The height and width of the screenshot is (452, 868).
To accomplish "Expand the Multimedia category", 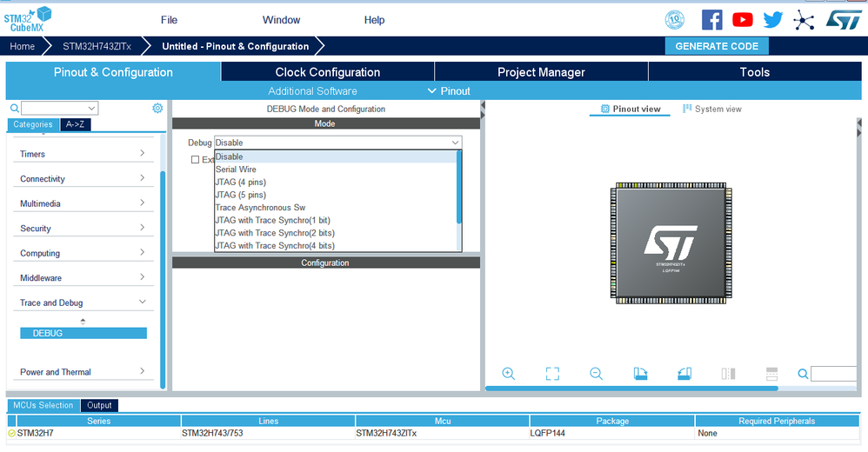I will [x=143, y=203].
